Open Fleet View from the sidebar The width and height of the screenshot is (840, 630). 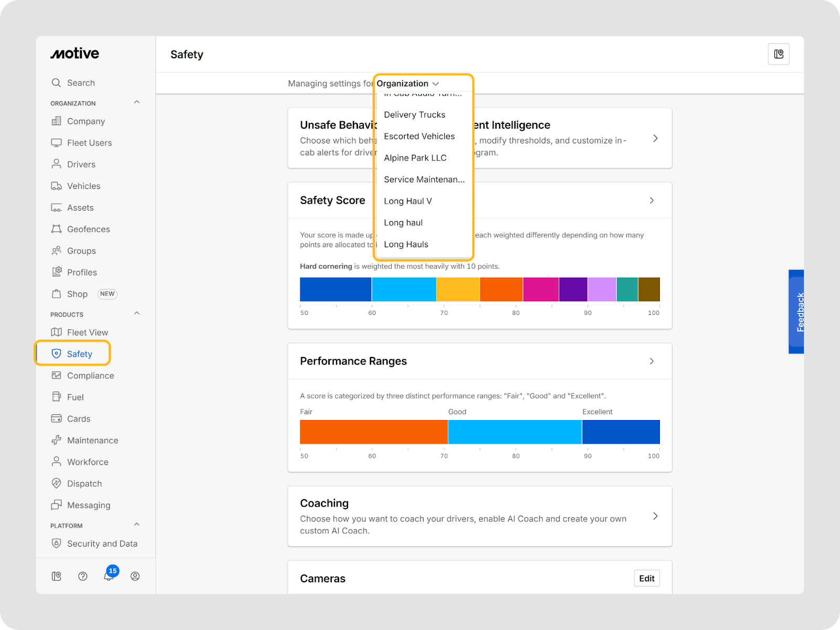tap(87, 332)
